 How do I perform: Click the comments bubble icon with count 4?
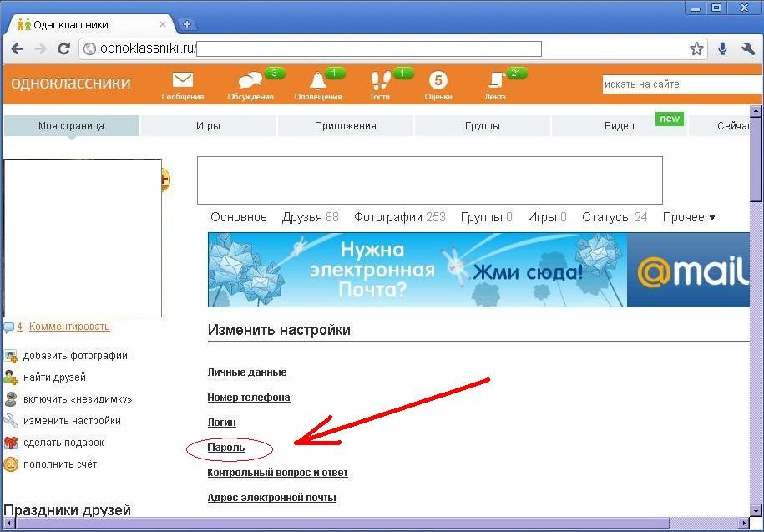(x=9, y=327)
